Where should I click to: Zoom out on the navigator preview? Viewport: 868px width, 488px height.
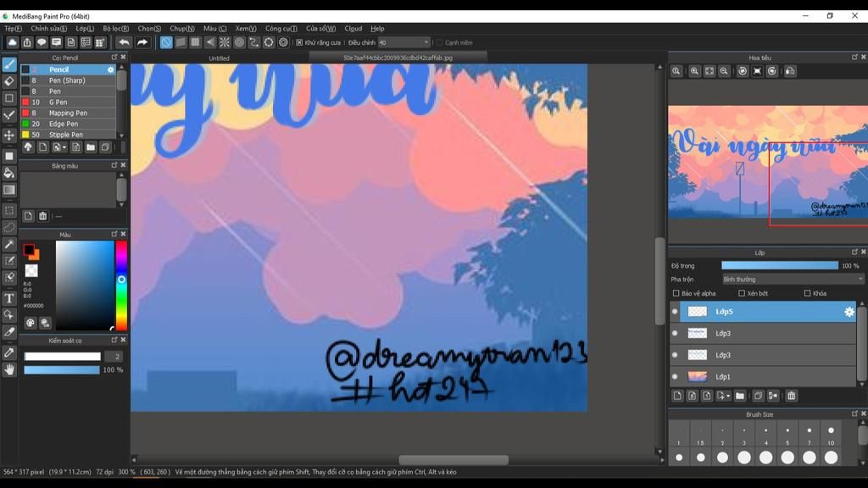(724, 71)
